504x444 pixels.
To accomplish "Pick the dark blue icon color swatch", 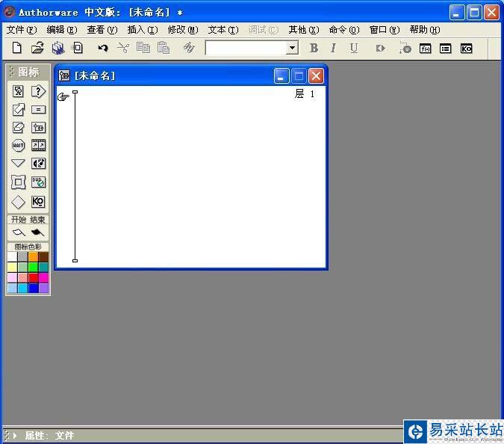I will tap(33, 288).
